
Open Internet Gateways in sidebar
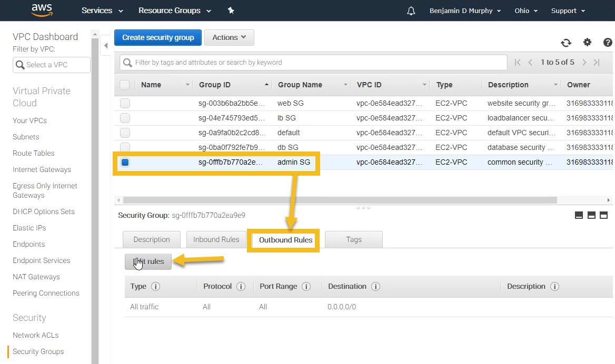point(42,170)
